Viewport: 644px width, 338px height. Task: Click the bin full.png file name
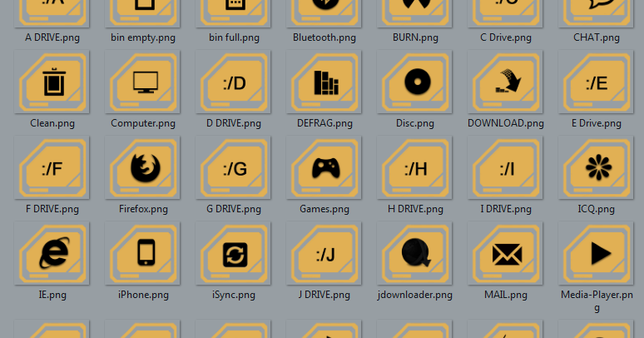pos(234,37)
